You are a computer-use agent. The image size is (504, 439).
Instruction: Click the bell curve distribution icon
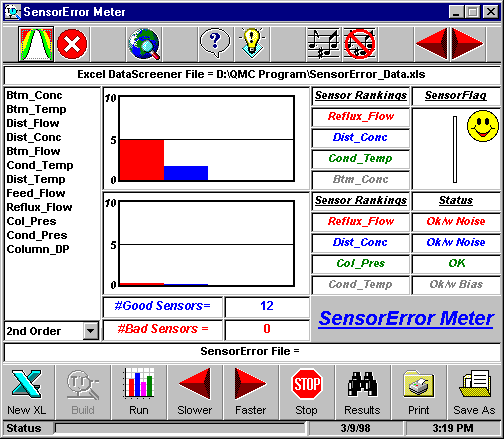coord(36,44)
